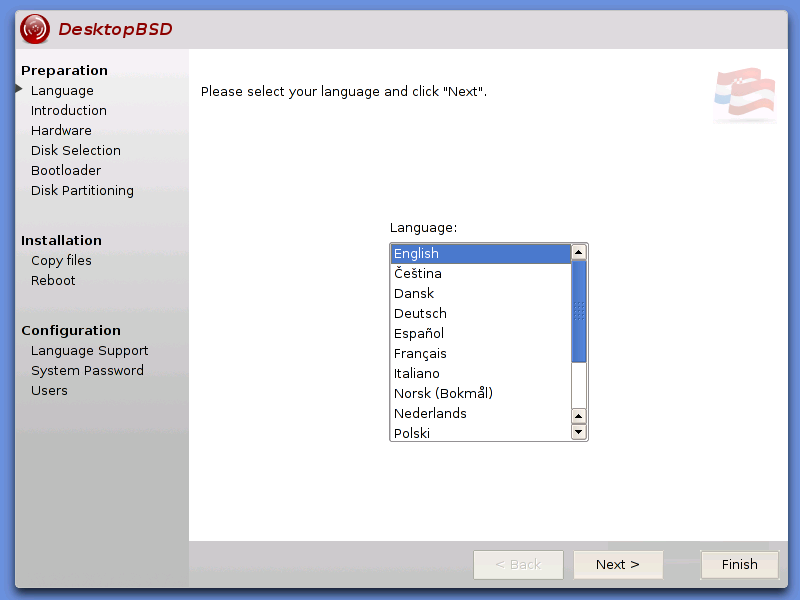
Task: Go to the Disk Selection step
Action: [76, 150]
